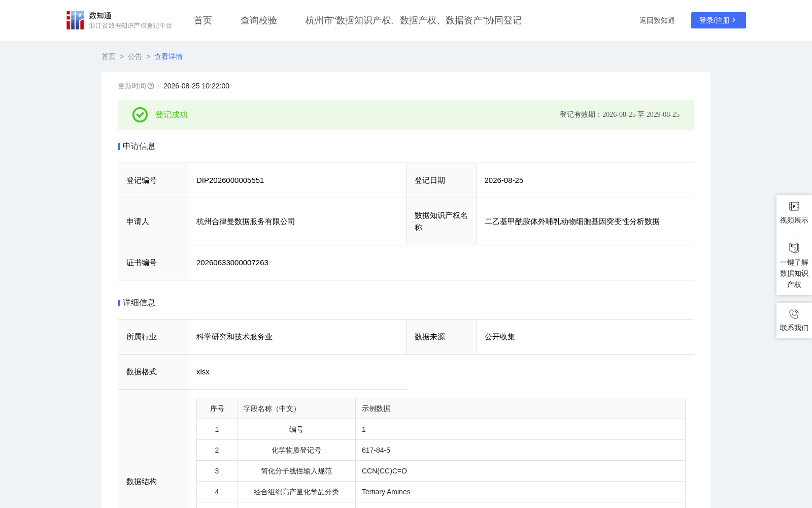This screenshot has height=508, width=812.
Task: Click the 数据结构 row label
Action: click(142, 482)
